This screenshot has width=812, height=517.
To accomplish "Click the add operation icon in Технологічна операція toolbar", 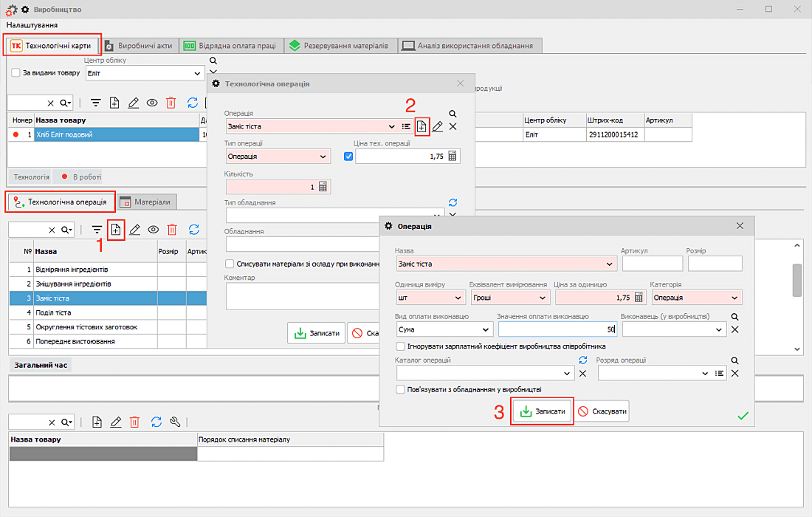I will 116,230.
